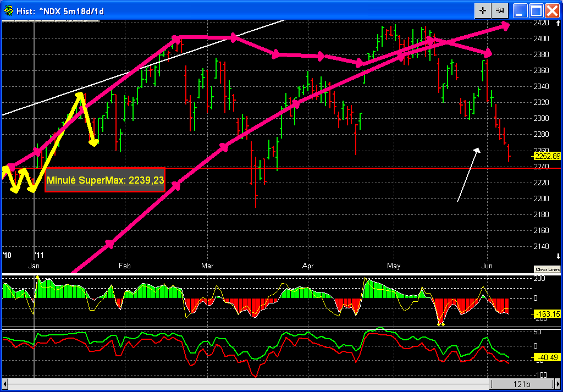The height and width of the screenshot is (392, 563).
Task: Click the right arrow of the horizontal scrollbar
Action: (558, 383)
